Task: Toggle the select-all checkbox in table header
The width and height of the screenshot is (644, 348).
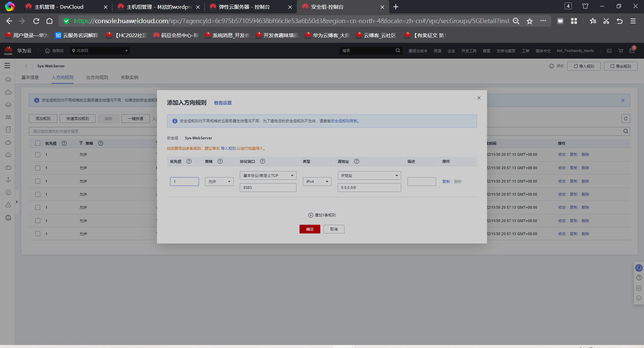Action: (38, 143)
